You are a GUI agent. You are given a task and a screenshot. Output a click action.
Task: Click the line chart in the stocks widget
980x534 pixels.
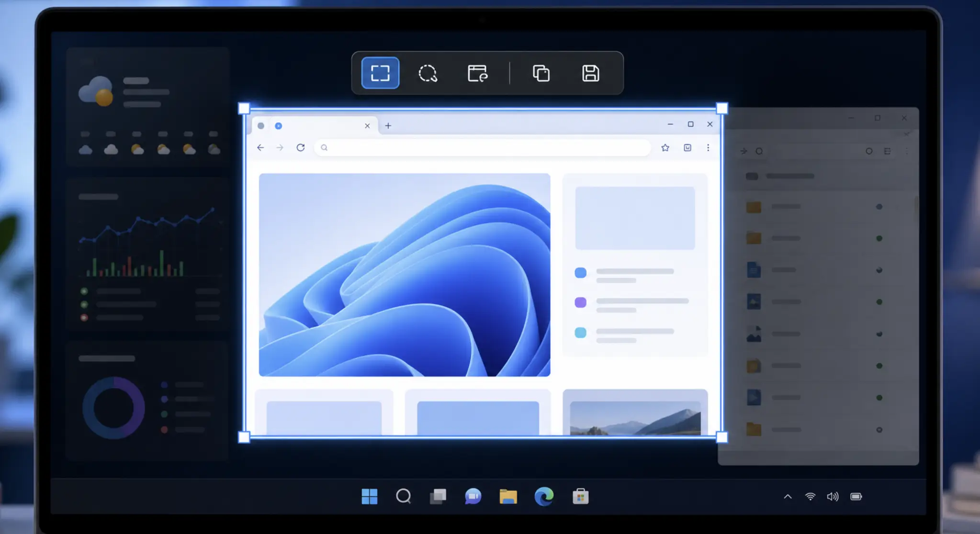click(146, 225)
